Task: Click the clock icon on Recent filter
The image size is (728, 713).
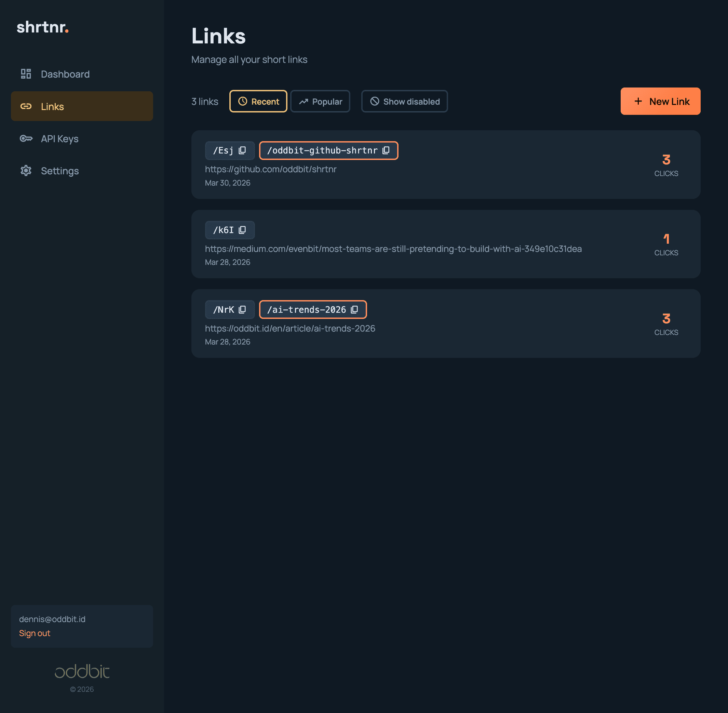Action: pyautogui.click(x=243, y=101)
